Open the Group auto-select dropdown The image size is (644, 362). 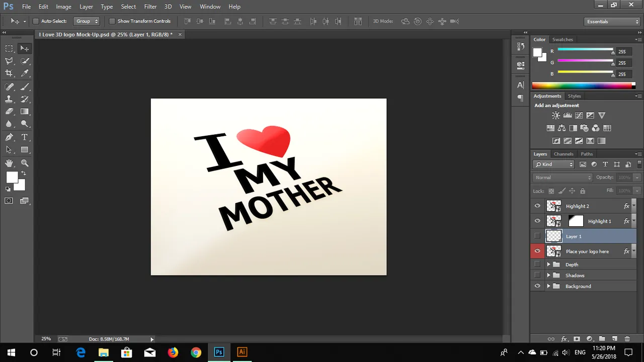(87, 21)
